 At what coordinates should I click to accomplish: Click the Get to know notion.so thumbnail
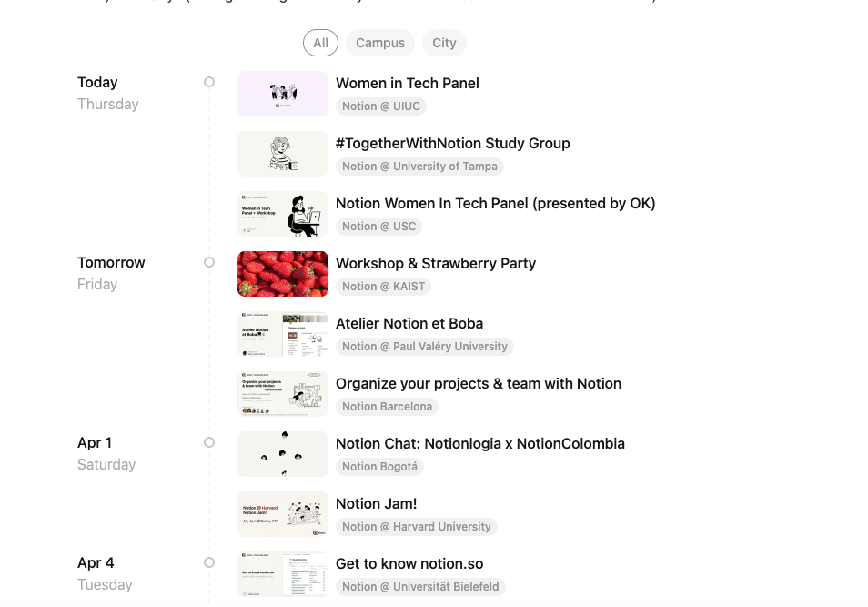coord(283,574)
